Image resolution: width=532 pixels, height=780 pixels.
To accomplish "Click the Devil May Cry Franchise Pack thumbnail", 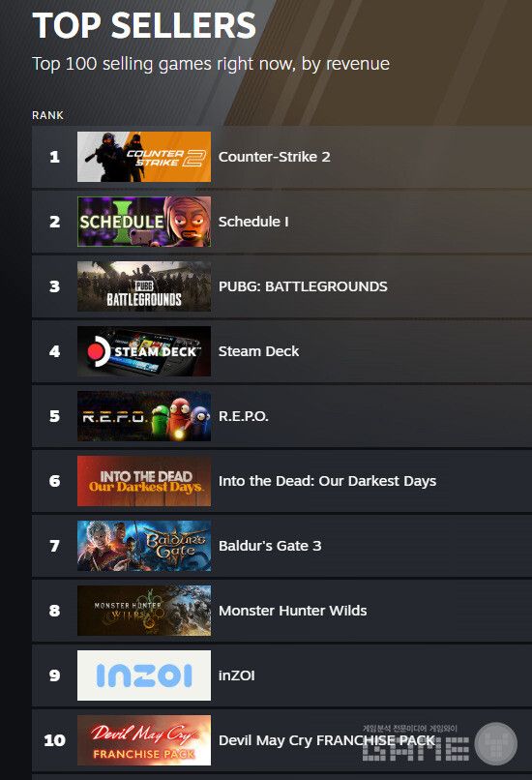I will (144, 740).
